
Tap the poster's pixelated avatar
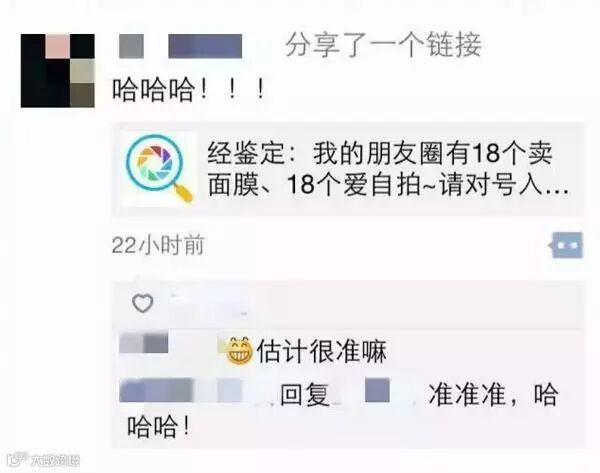coord(58,71)
